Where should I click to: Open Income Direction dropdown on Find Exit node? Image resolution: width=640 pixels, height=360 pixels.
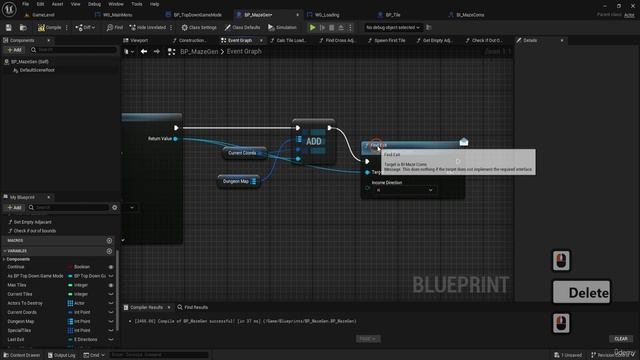click(x=404, y=190)
